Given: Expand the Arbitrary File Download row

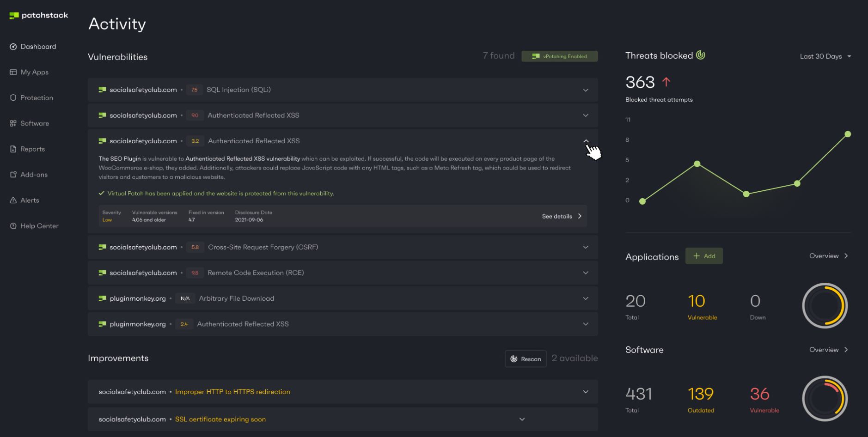Looking at the screenshot, I should [586, 298].
